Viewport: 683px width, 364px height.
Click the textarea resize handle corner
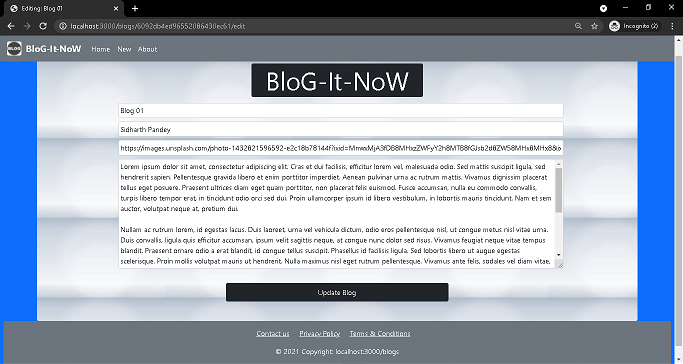560,265
